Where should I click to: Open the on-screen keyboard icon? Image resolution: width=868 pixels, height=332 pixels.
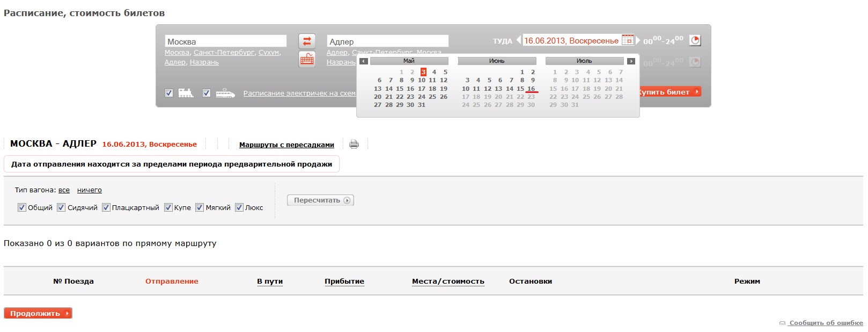pos(307,59)
